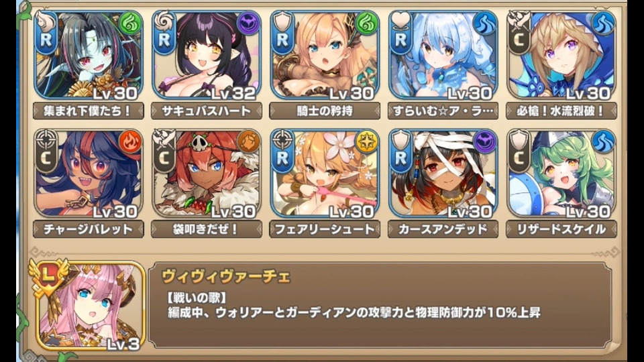Select the 集まれ下僕たち！ character portrait

pos(89,55)
